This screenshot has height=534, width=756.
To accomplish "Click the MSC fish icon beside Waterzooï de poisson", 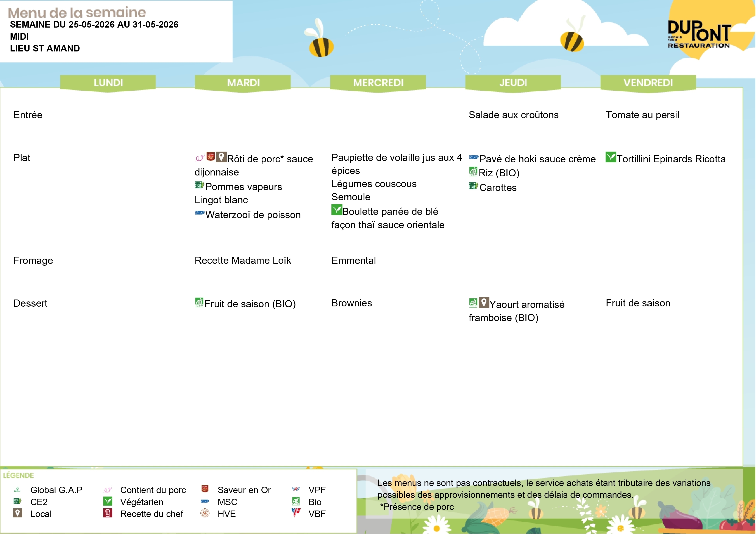I will (x=200, y=213).
